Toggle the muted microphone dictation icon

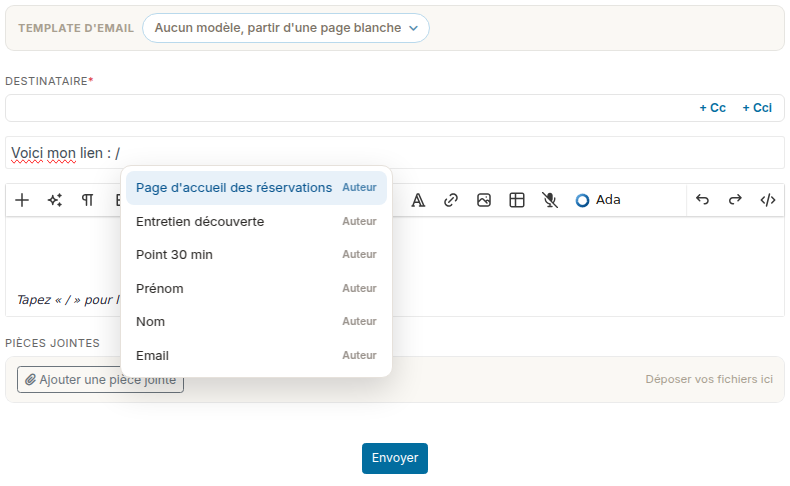[550, 200]
